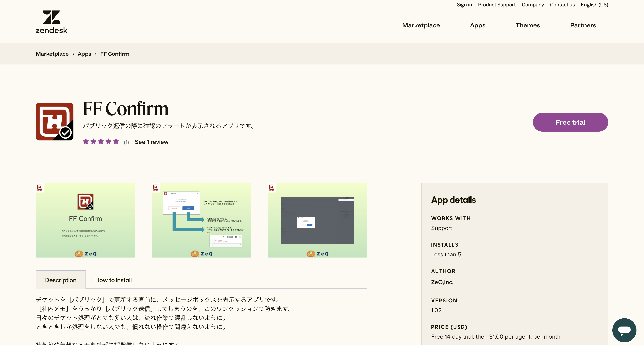This screenshot has width=644, height=345.
Task: Click version number 1.02
Action: (436, 310)
